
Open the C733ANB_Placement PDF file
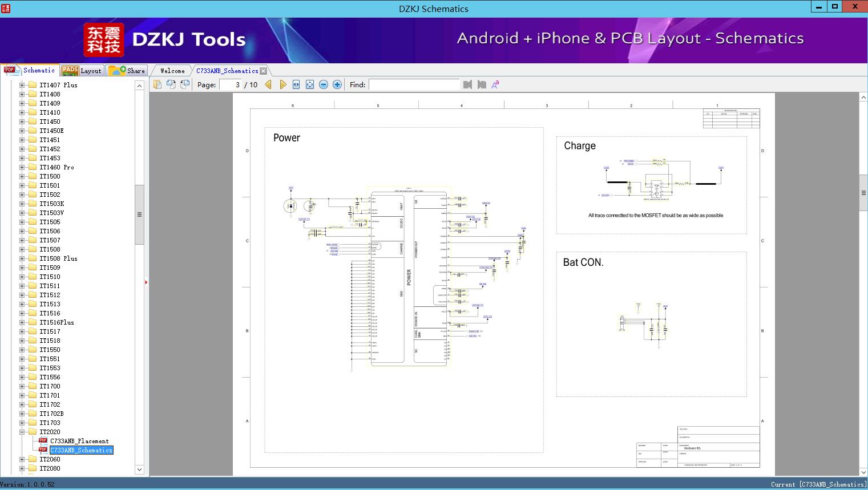(79, 441)
